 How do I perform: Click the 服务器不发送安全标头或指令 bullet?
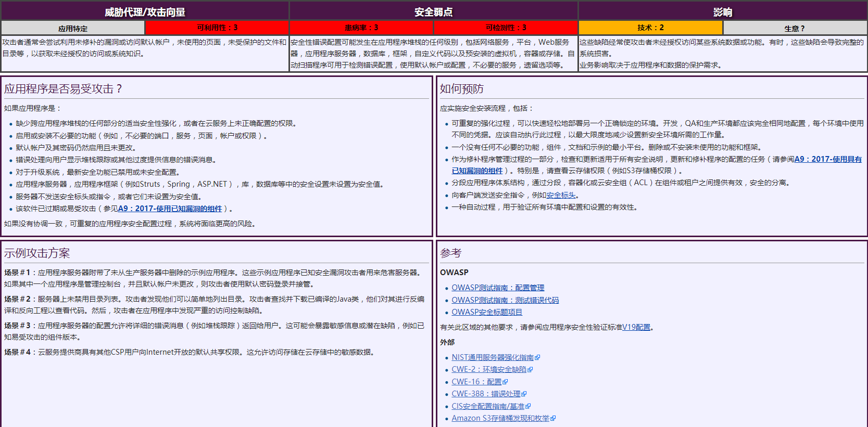(x=108, y=197)
